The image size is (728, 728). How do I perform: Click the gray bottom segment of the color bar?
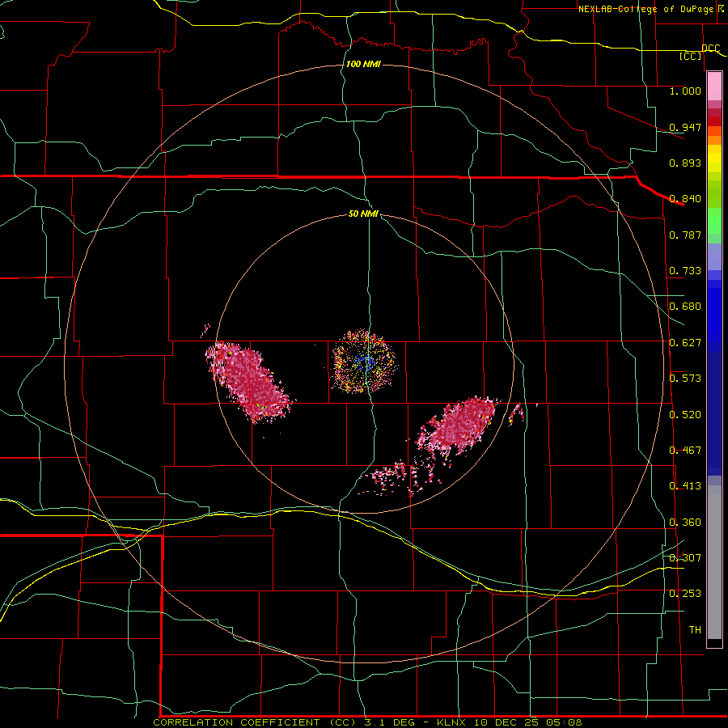pos(714,562)
